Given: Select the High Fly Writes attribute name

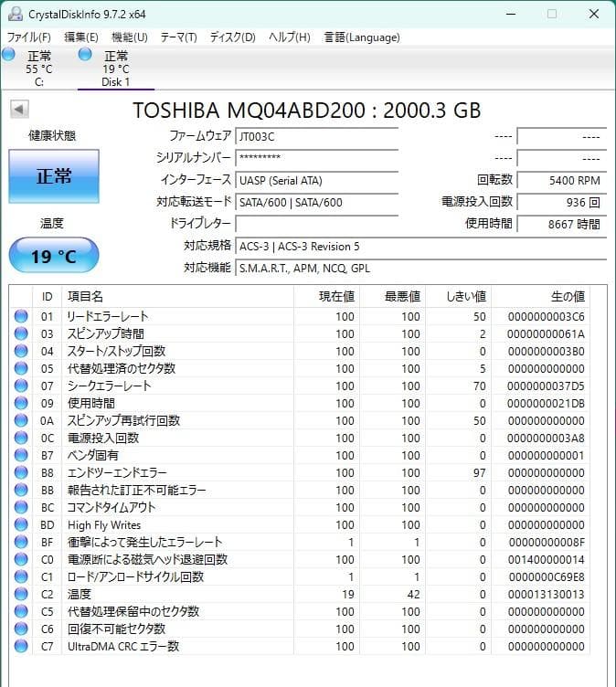Looking at the screenshot, I should pos(104,525).
